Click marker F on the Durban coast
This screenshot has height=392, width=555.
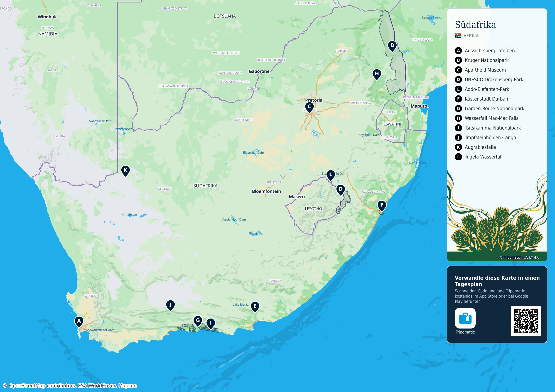coord(382,206)
